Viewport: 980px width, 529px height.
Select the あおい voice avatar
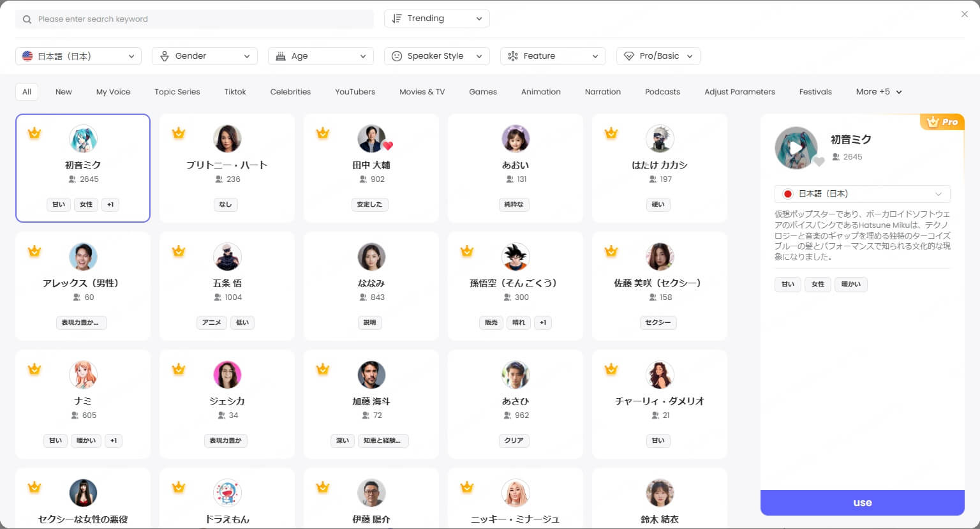point(516,138)
